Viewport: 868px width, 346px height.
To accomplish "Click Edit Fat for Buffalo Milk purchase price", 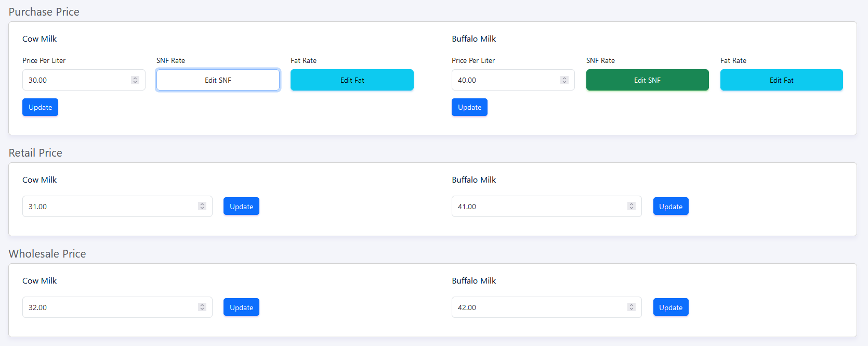I will (781, 80).
